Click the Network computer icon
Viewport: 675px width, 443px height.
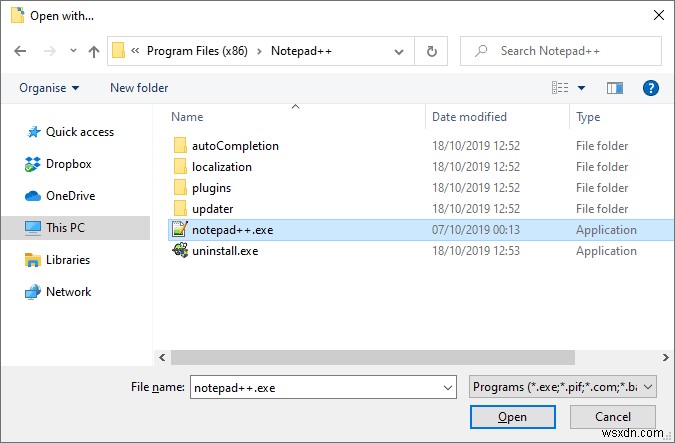(x=33, y=292)
